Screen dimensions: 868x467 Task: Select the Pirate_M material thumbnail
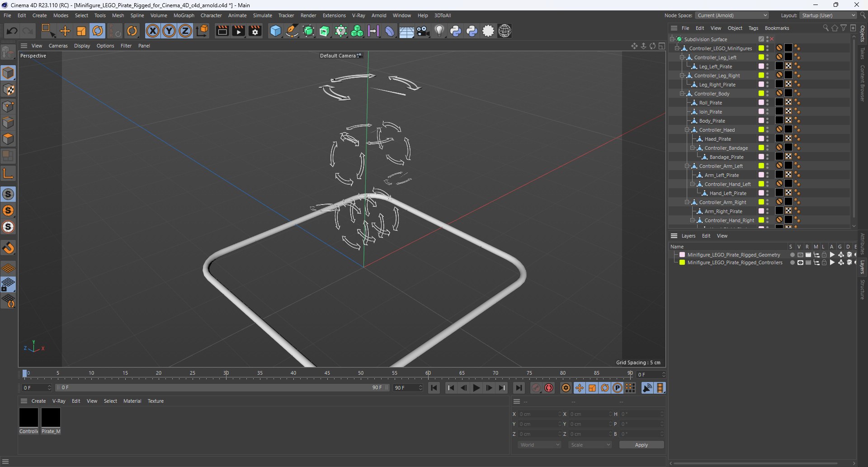pyautogui.click(x=51, y=417)
